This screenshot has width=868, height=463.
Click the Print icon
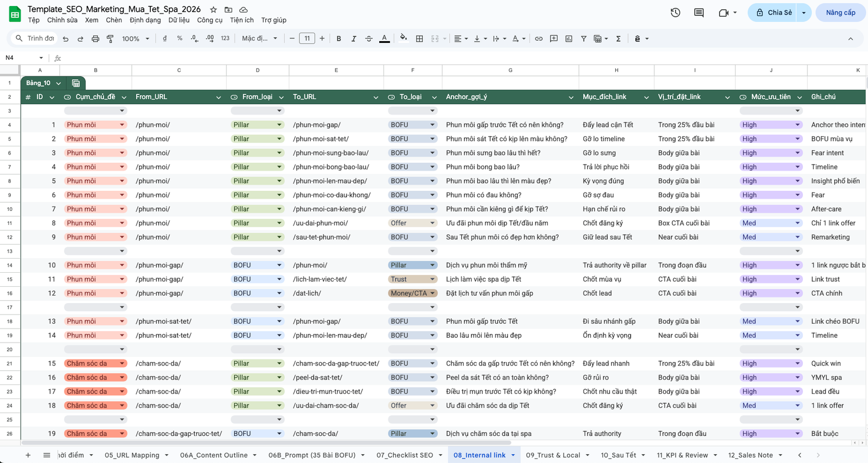[x=95, y=38]
